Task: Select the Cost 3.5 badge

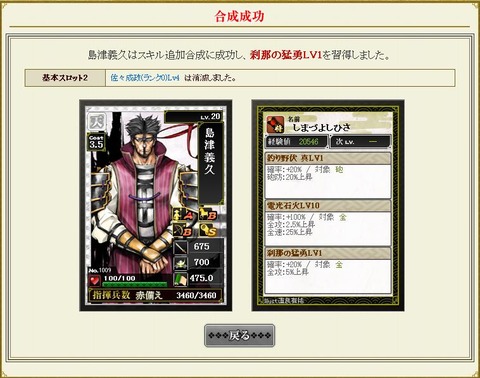Action: click(x=96, y=142)
